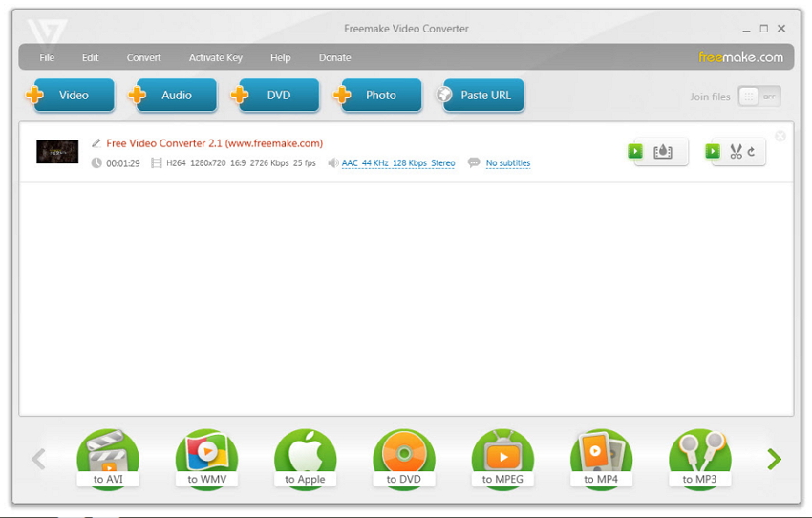The width and height of the screenshot is (812, 518).
Task: Click the to DVD burn icon
Action: tap(404, 458)
